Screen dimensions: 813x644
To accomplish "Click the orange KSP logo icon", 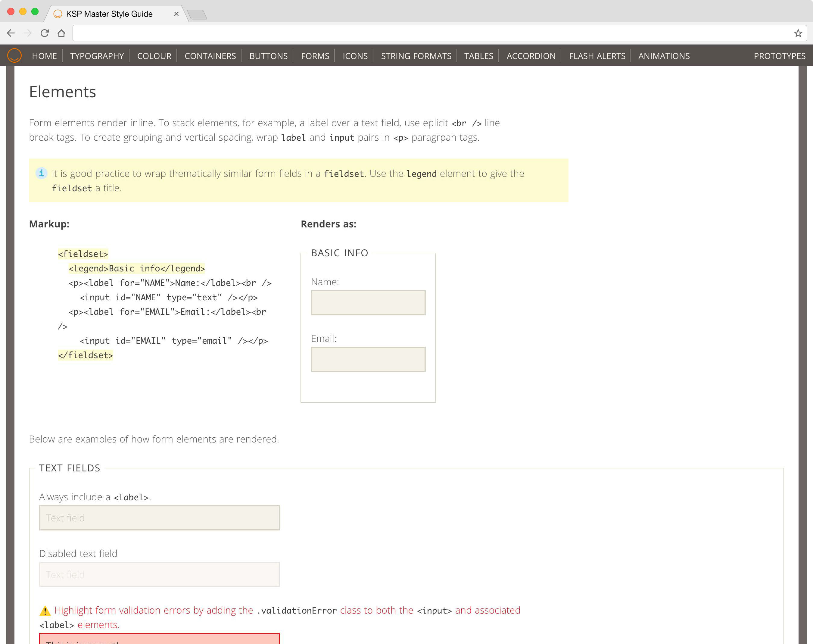I will [14, 55].
